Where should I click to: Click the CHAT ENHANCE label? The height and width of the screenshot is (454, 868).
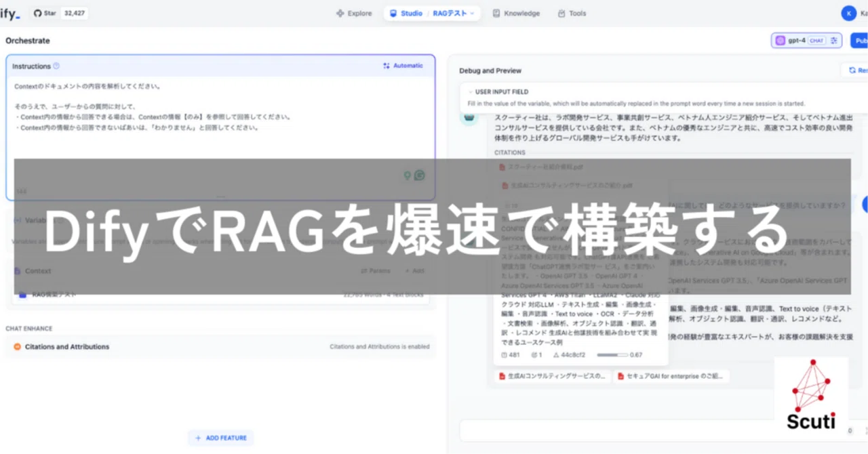(x=29, y=329)
